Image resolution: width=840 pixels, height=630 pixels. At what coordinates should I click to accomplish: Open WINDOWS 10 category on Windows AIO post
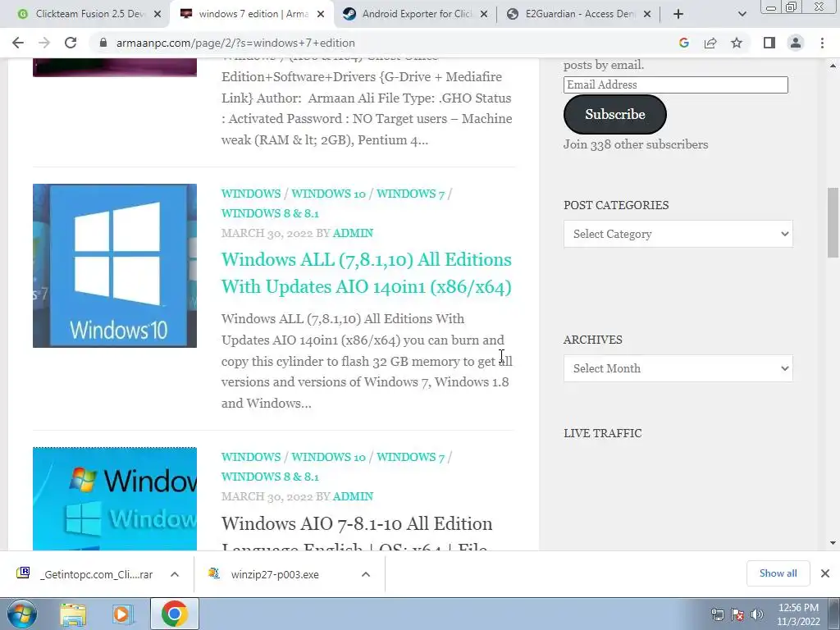click(x=328, y=457)
